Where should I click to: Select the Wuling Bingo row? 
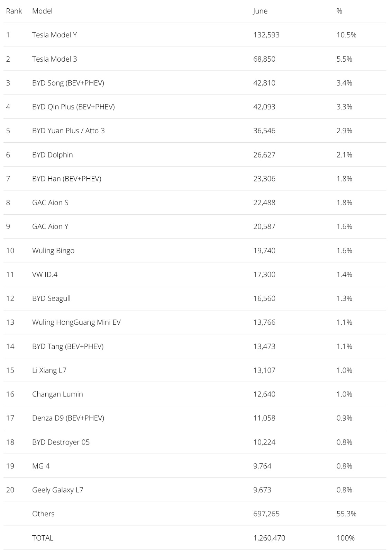pyautogui.click(x=53, y=250)
